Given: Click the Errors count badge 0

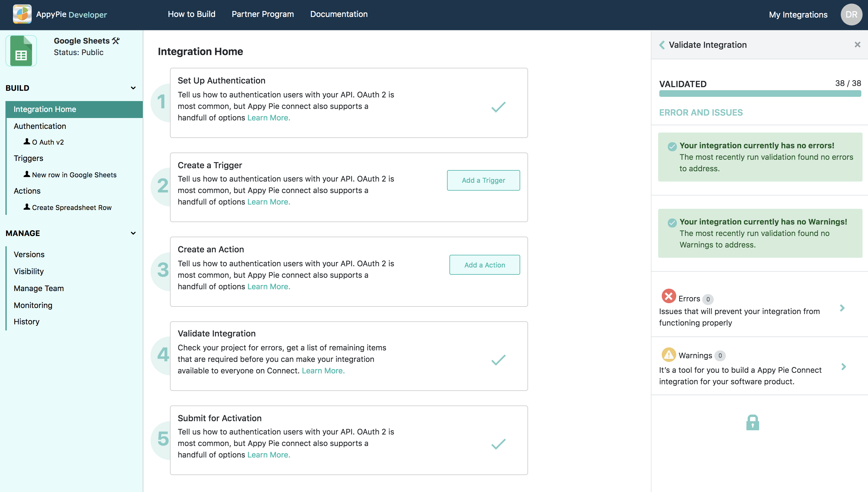Looking at the screenshot, I should tap(708, 299).
